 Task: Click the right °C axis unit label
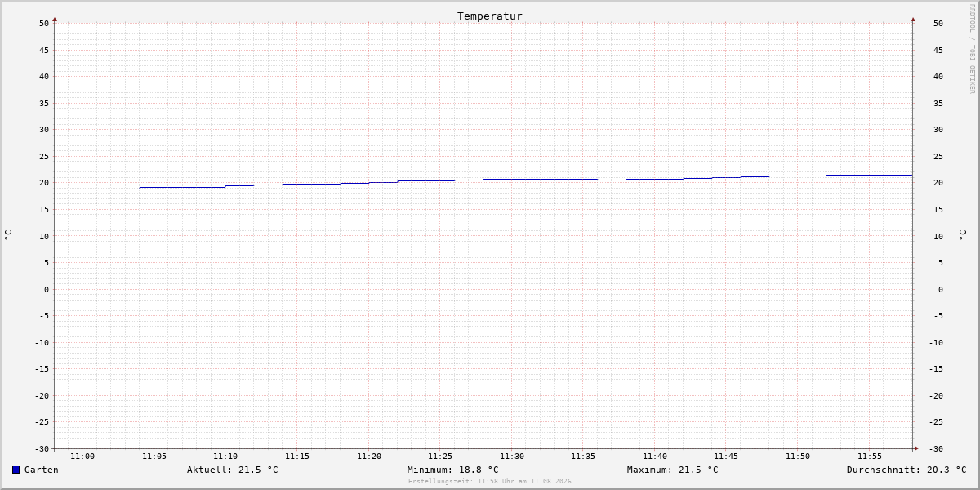click(962, 235)
